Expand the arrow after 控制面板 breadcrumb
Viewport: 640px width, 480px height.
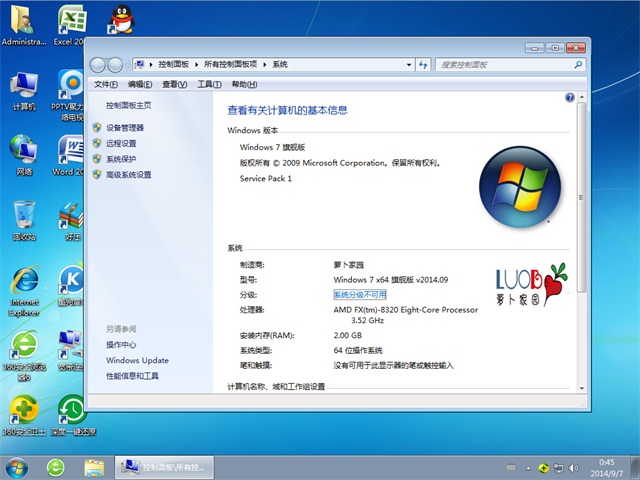[196, 64]
